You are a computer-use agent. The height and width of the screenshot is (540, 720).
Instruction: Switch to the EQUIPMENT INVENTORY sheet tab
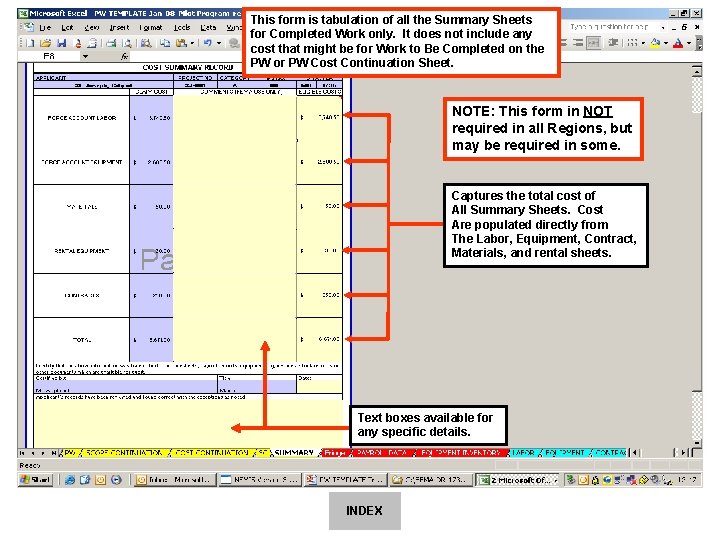pyautogui.click(x=461, y=453)
